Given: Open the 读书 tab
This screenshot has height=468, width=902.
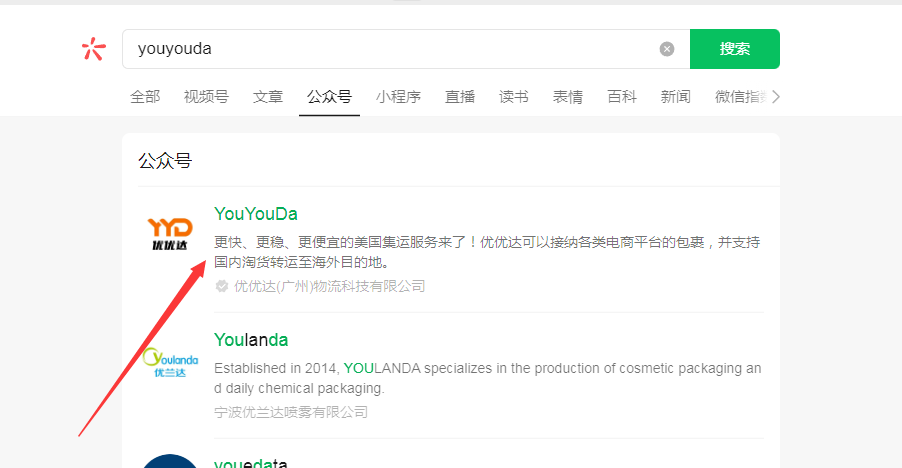Looking at the screenshot, I should (x=514, y=97).
